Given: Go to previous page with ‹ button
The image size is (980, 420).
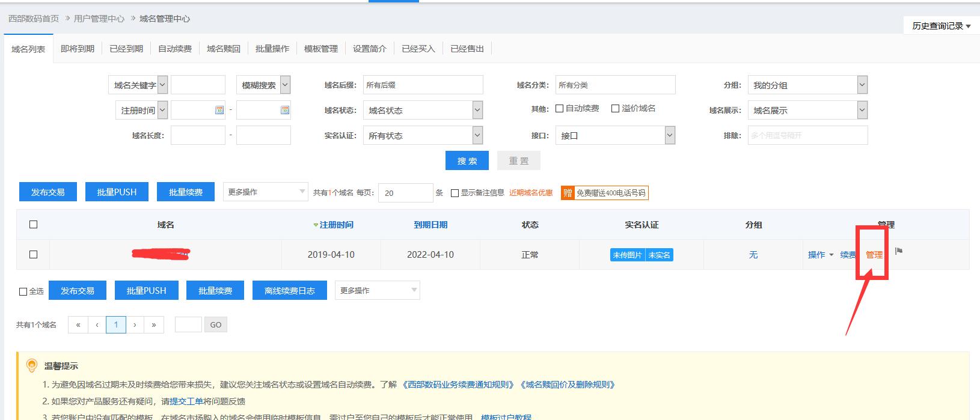Looking at the screenshot, I should 97,324.
